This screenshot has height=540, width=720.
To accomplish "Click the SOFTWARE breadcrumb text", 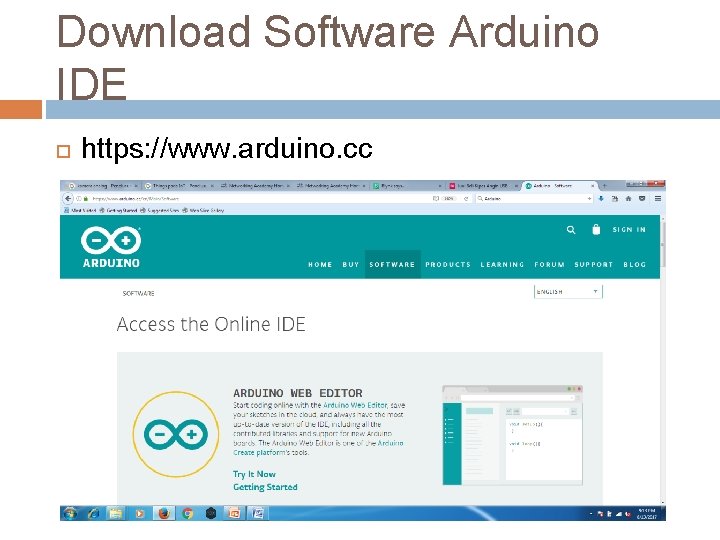I will pyautogui.click(x=138, y=293).
